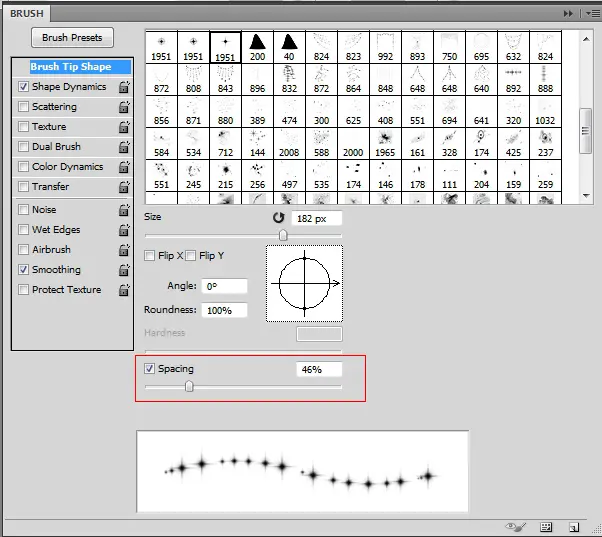Click lock icon next to Dual Brush
This screenshot has width=602, height=537.
tap(124, 147)
